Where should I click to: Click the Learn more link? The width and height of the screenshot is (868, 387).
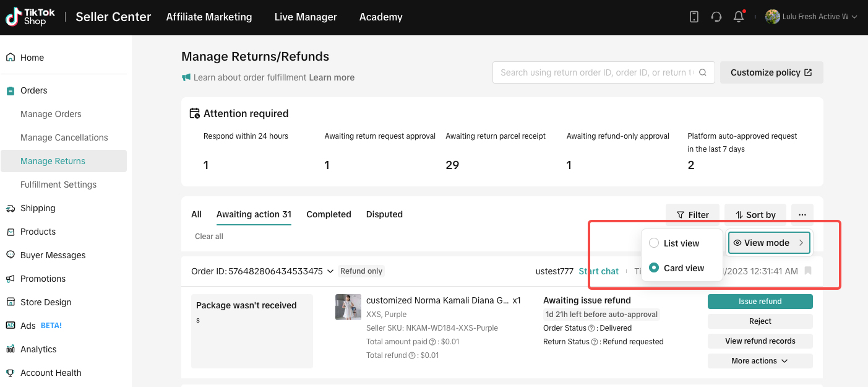point(332,77)
